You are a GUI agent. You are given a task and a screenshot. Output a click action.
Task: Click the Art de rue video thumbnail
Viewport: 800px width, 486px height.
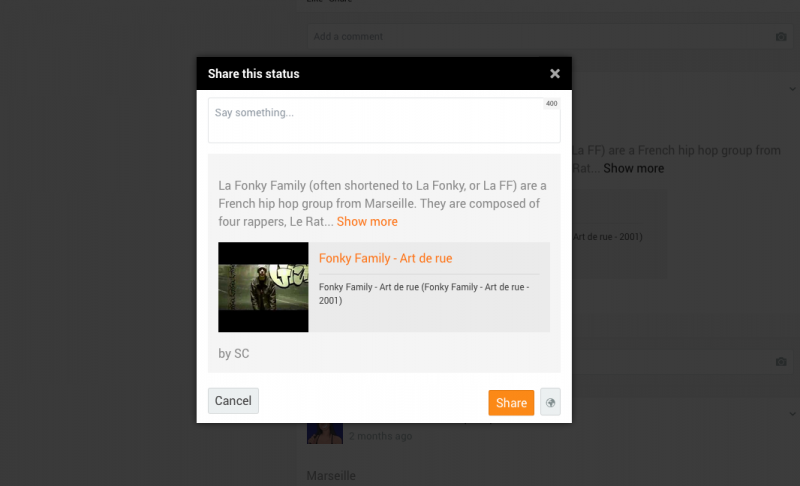[x=263, y=287]
